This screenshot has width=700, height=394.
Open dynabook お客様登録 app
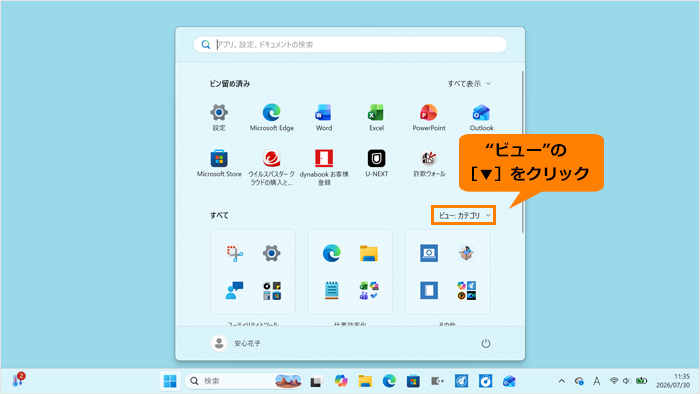coord(324,167)
